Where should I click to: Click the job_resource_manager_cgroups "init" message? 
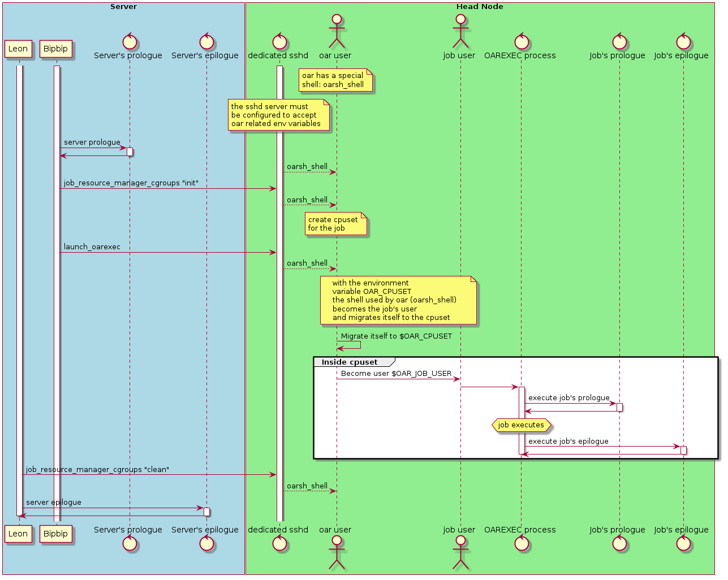[131, 183]
